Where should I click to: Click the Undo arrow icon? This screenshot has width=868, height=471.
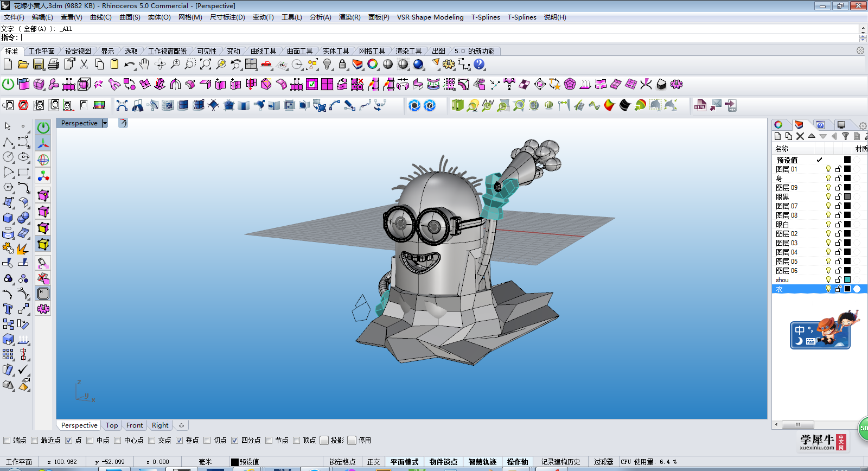129,64
